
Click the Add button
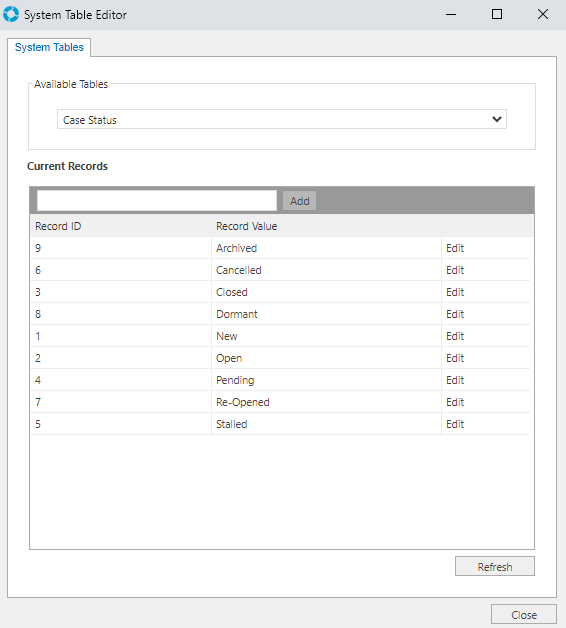pyautogui.click(x=299, y=201)
